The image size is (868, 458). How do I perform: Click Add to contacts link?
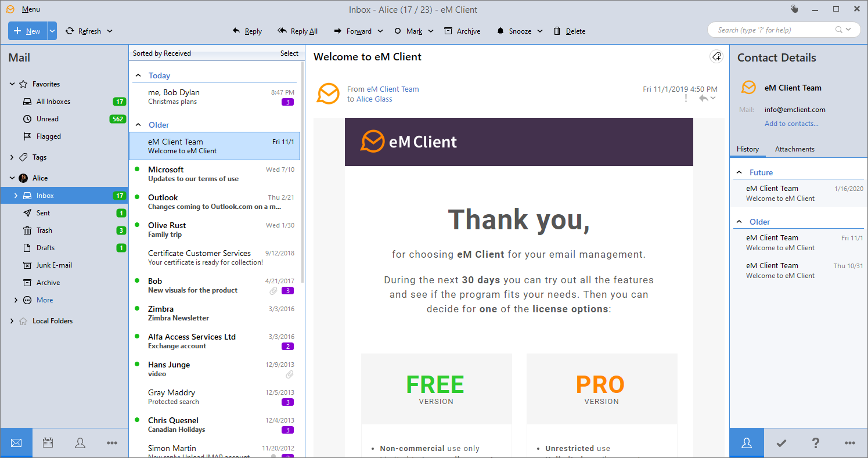coord(791,124)
